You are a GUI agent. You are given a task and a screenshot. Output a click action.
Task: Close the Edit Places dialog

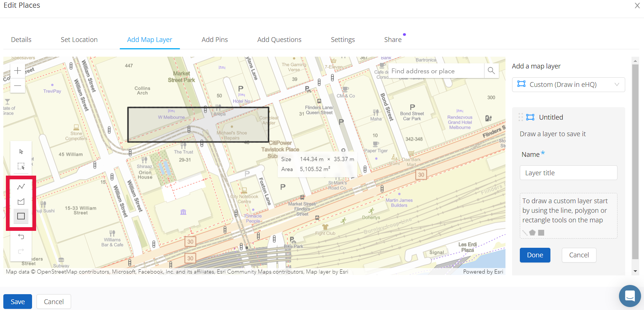click(x=637, y=6)
